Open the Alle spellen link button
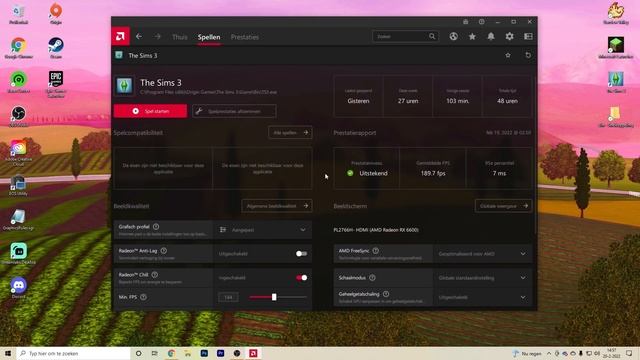Screen dimensions: 640x360 click(x=290, y=132)
